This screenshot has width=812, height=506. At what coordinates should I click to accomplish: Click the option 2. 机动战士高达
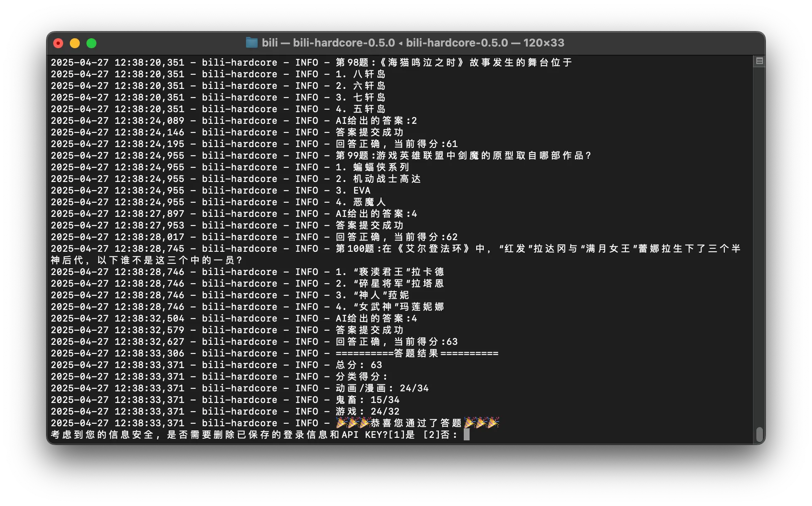[x=379, y=179]
